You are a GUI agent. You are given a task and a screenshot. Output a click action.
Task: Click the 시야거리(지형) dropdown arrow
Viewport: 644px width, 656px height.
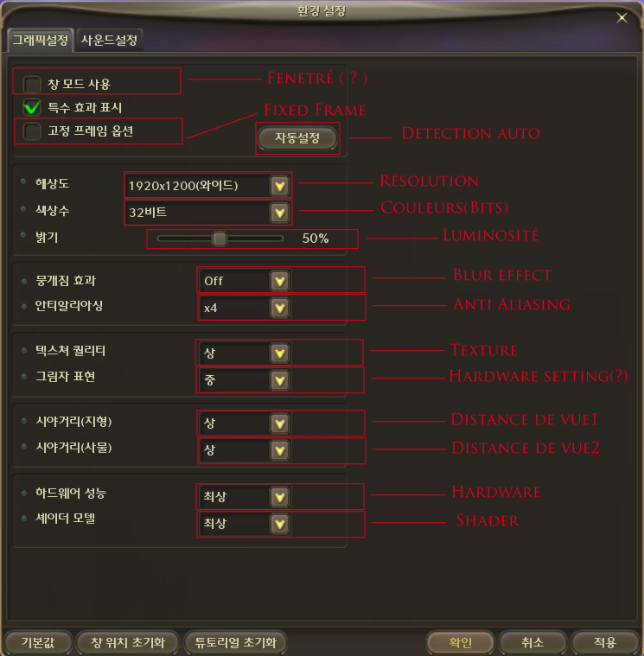click(280, 424)
